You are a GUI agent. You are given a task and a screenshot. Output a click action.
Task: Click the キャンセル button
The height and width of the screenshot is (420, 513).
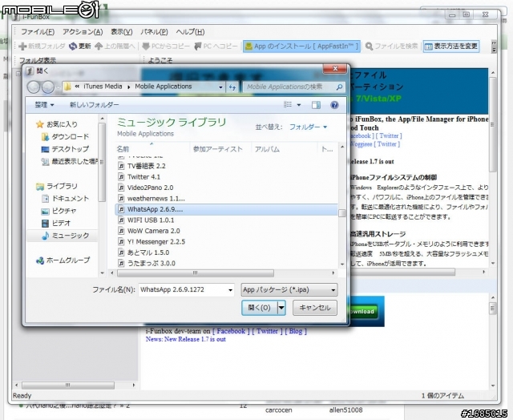[315, 308]
